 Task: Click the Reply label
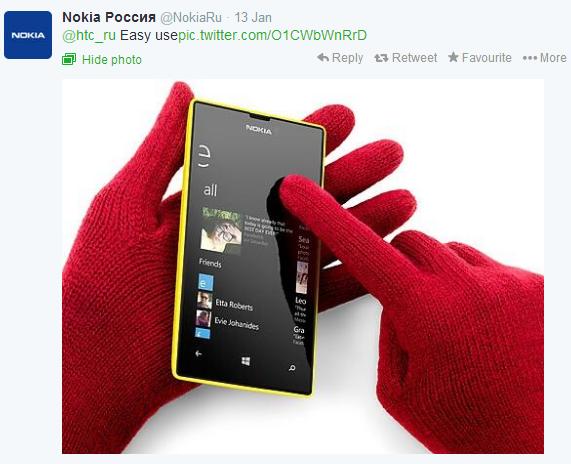coord(347,58)
